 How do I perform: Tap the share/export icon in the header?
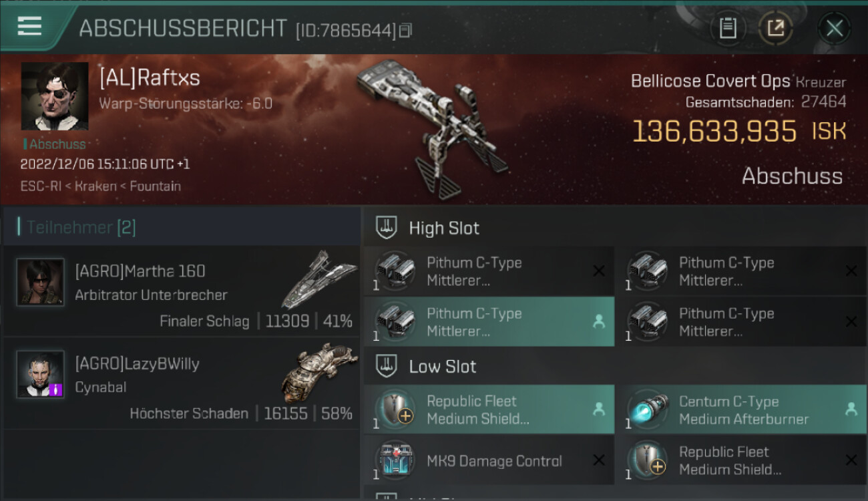click(775, 28)
